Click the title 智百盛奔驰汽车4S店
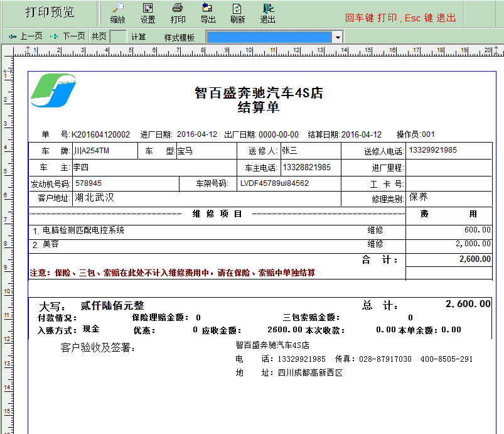Screen dimensions: 504x434 point(259,93)
